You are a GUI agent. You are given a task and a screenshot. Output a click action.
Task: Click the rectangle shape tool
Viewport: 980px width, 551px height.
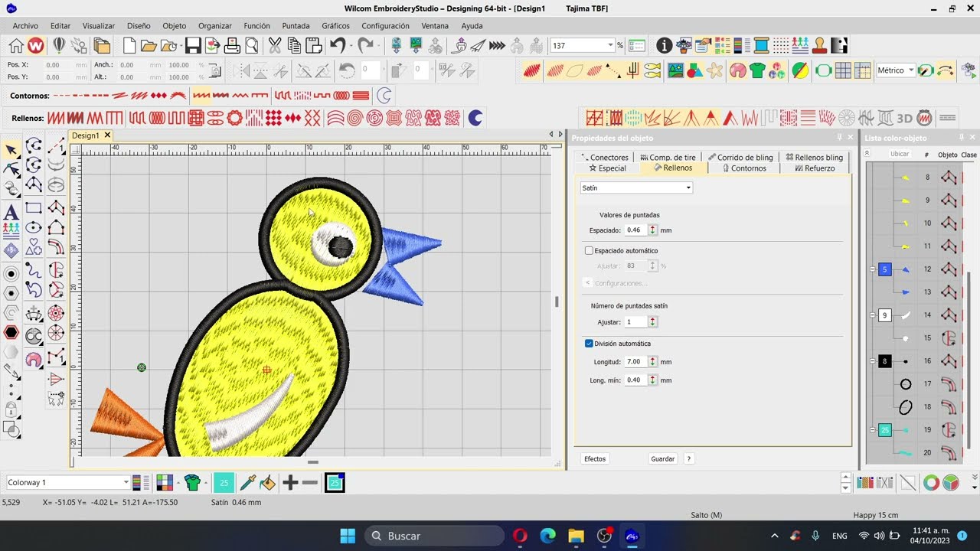34,207
